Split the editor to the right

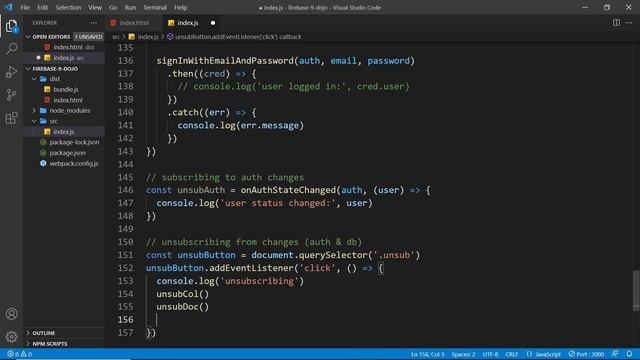616,23
